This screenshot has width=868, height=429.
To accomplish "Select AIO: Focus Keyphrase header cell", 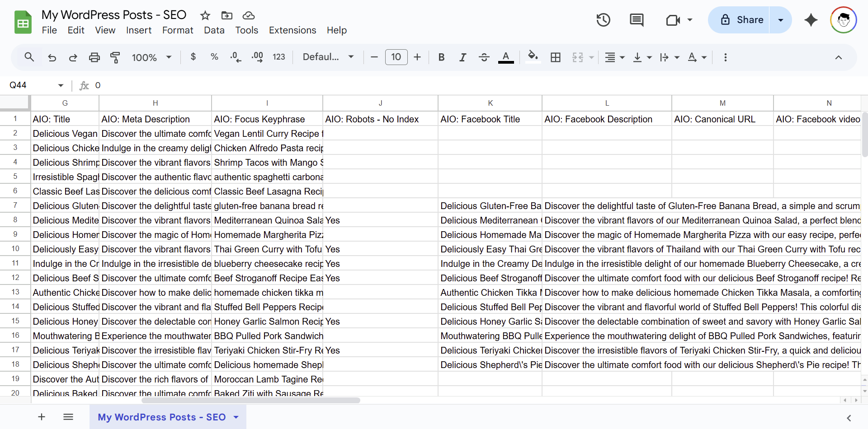I will click(267, 119).
